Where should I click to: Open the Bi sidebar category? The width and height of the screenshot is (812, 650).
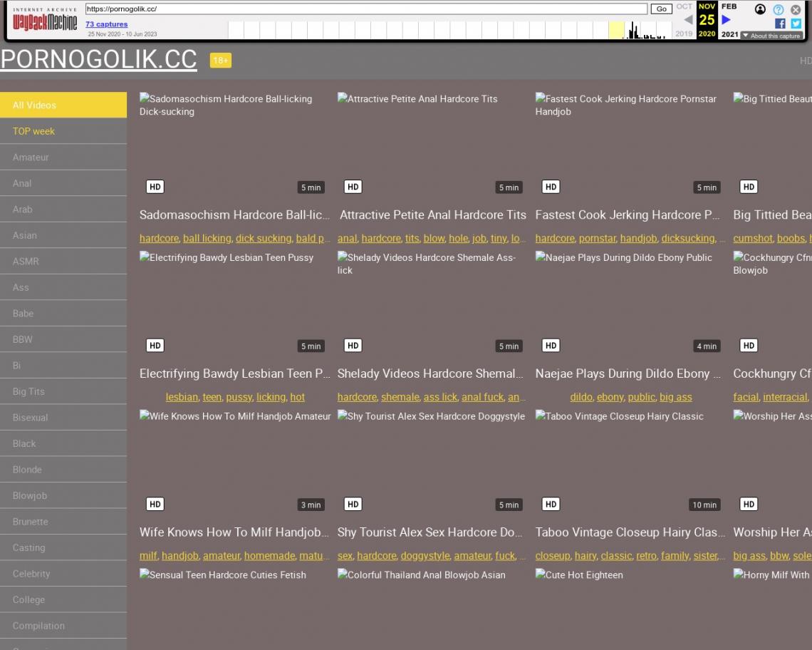(63, 366)
